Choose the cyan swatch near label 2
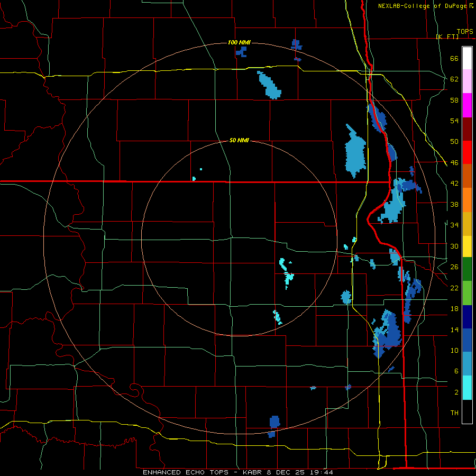Viewport: 476px width, 476px height. pos(467,388)
